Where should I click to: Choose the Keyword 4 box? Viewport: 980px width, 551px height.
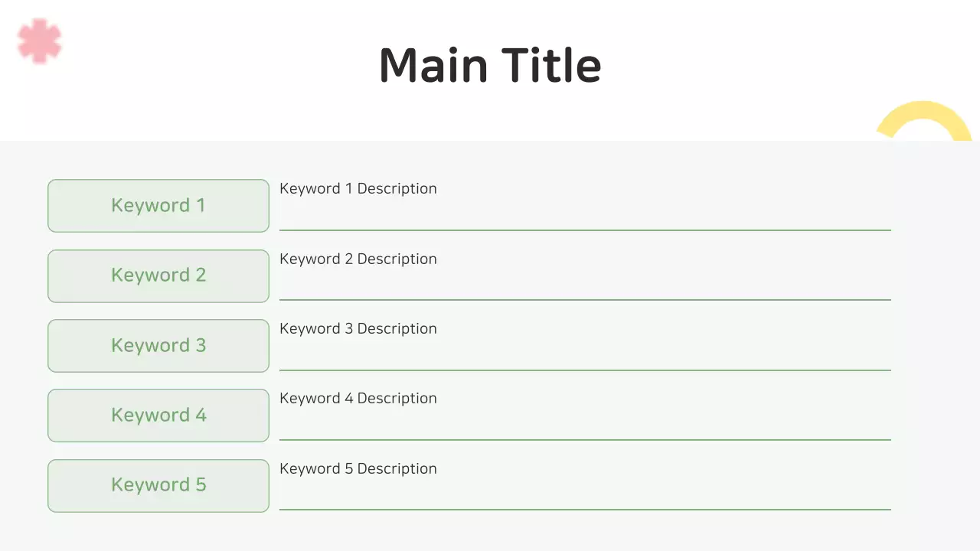[x=158, y=416]
